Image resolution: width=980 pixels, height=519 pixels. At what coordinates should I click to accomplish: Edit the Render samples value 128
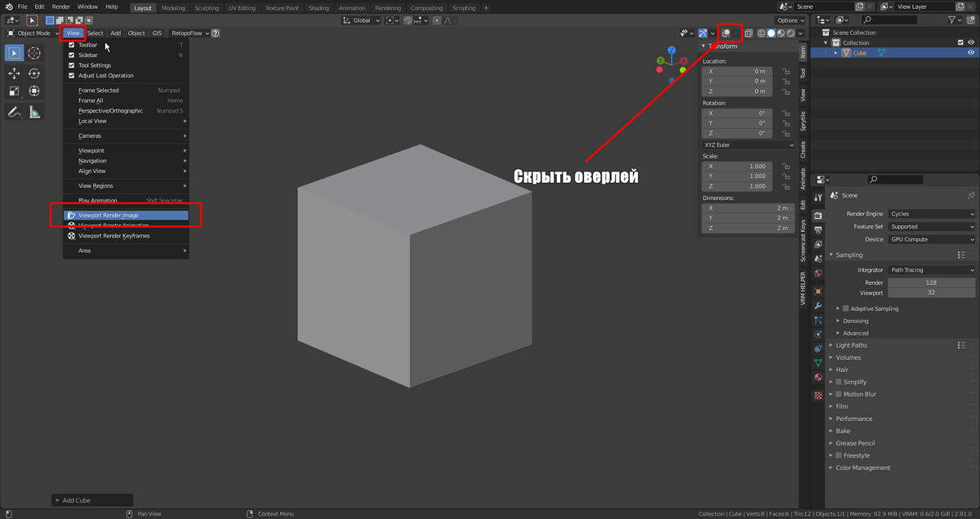[932, 282]
